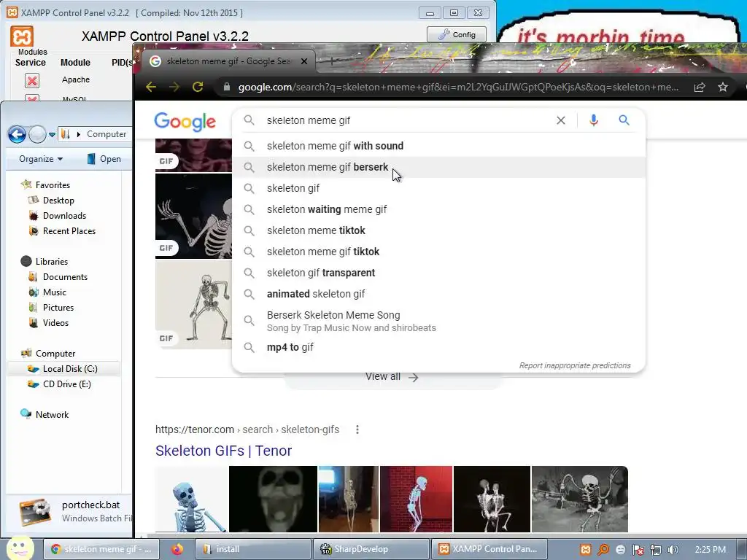Go back in the Chrome browser
This screenshot has width=747, height=560.
coord(151,87)
